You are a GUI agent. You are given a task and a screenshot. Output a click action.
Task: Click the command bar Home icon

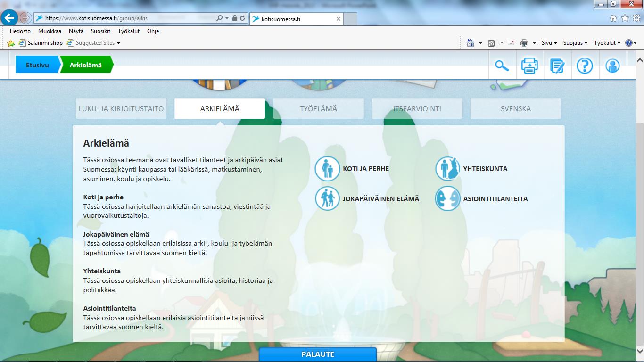coord(470,43)
